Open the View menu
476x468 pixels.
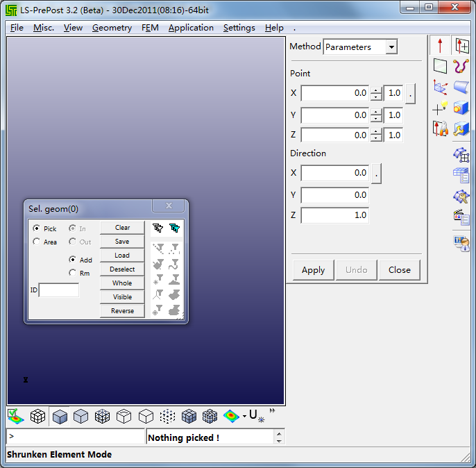click(73, 28)
